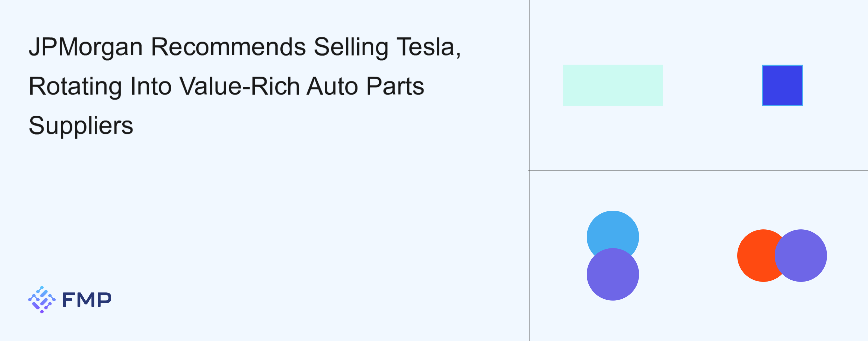Select the dark blue square

pyautogui.click(x=782, y=85)
